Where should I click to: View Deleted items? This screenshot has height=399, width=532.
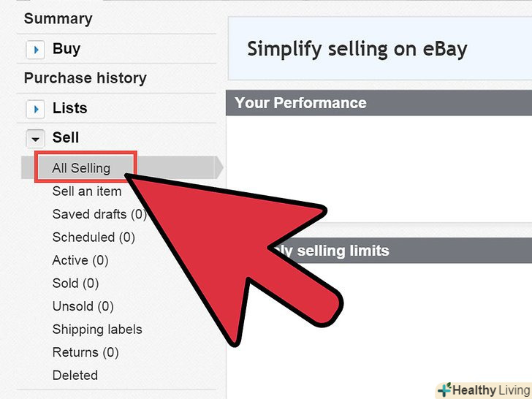coord(75,376)
